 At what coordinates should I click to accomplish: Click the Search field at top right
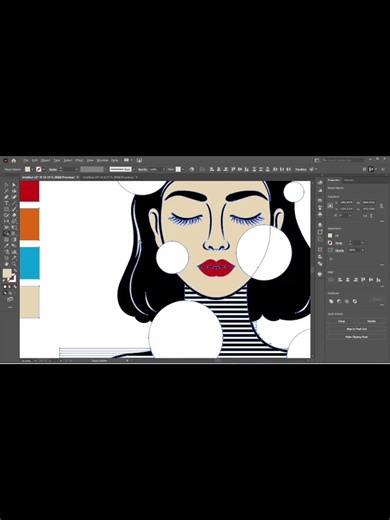click(x=343, y=160)
